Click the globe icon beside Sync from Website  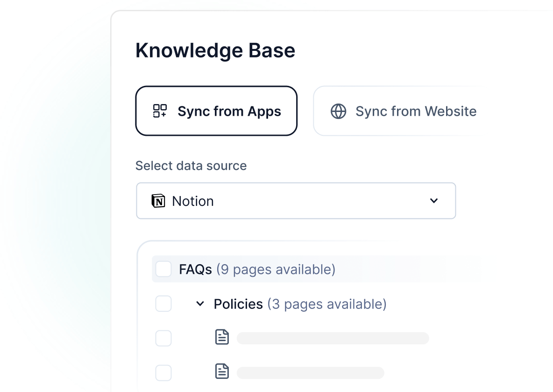click(x=339, y=111)
